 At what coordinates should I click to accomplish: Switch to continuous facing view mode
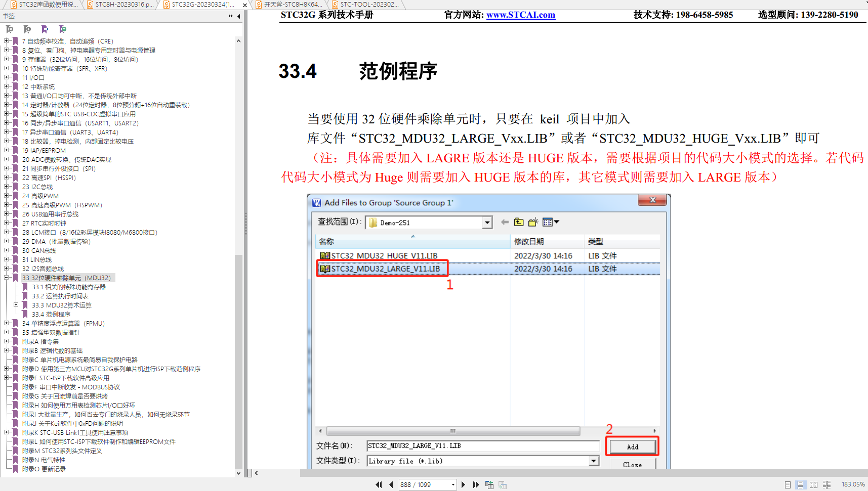point(826,484)
